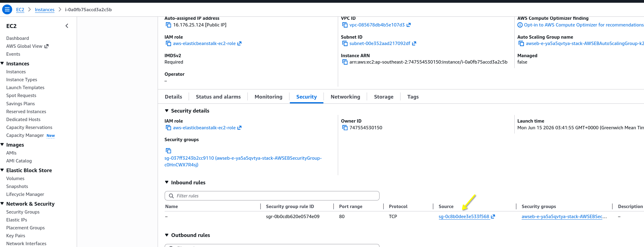
Task: Open Elastic IPs in the sidebar
Action: (x=17, y=220)
